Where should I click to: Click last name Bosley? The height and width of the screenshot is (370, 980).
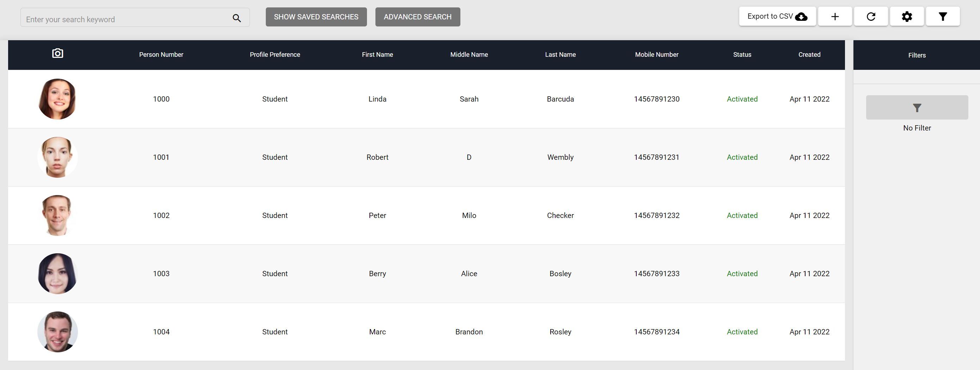[561, 274]
